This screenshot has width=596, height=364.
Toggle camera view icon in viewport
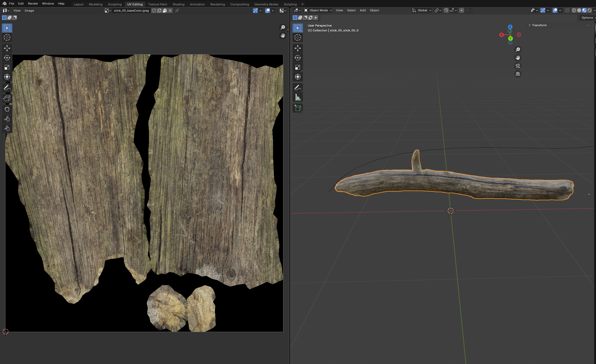coord(518,66)
